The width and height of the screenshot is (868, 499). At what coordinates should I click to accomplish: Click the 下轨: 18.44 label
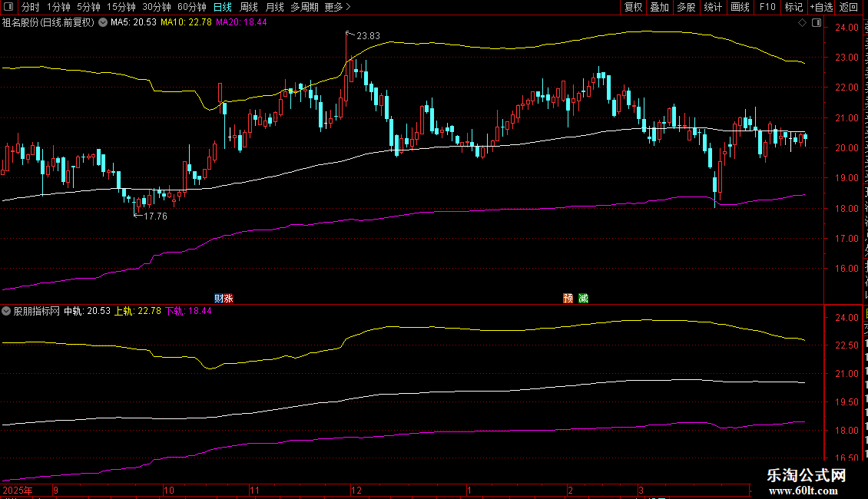[x=188, y=311]
